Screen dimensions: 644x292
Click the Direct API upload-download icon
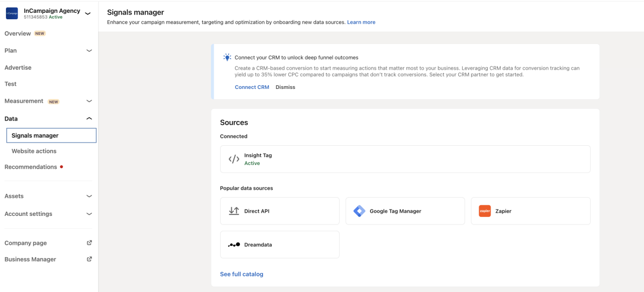click(234, 211)
